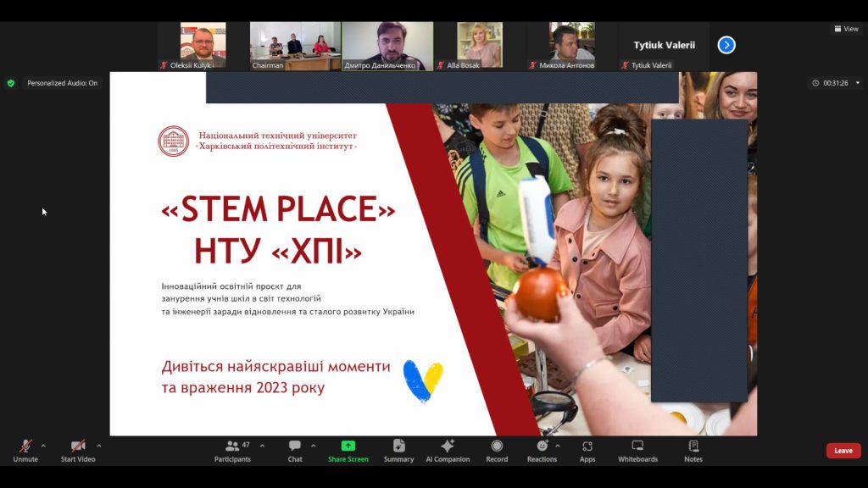Launch AI Companion
The image size is (868, 488).
click(x=448, y=451)
